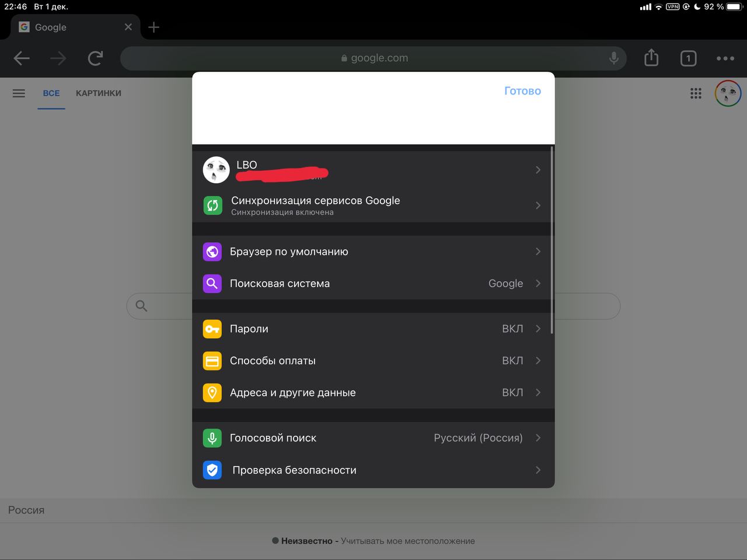Tap the battery indicator in status bar
747x560 pixels.
(x=734, y=7)
